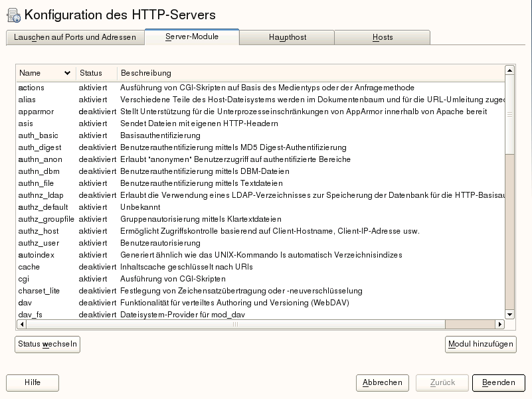Screen dimensions: 532x399
Task: Click the Modul hinzufügen button
Action: 480,344
